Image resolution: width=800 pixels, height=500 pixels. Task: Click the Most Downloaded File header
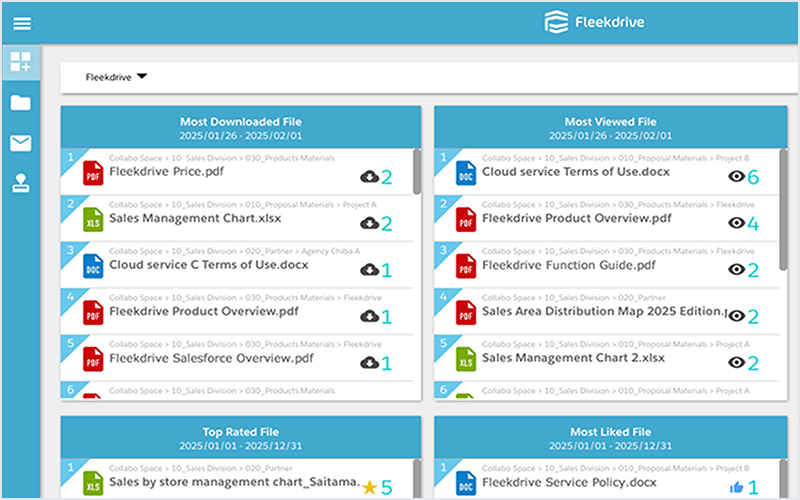coord(241,128)
